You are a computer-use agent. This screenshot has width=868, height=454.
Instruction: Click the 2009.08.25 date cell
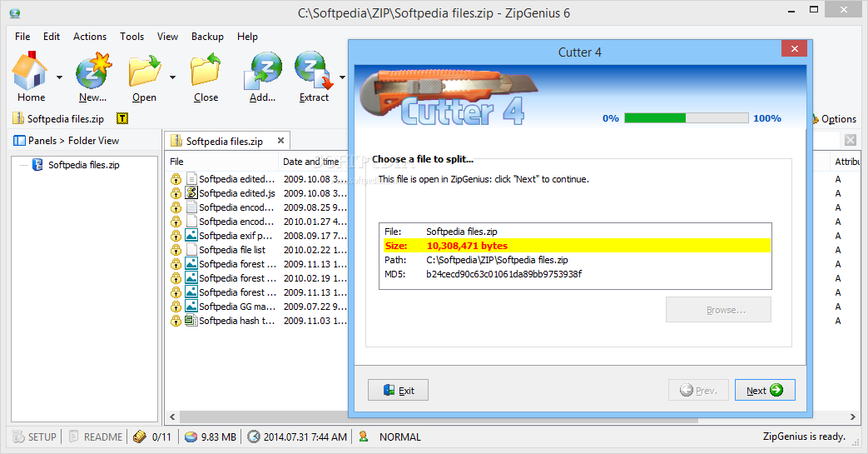pyautogui.click(x=315, y=207)
